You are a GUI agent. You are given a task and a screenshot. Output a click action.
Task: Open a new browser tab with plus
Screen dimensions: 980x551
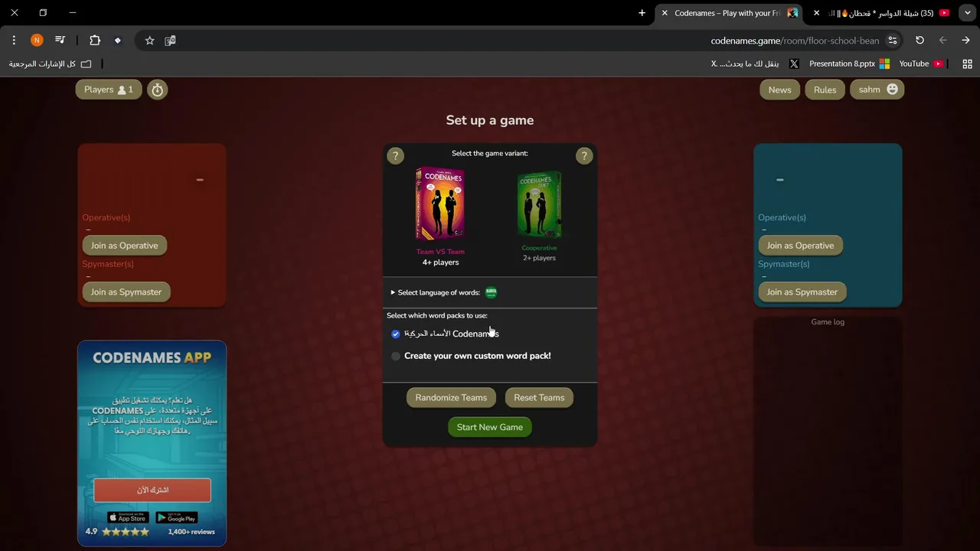click(x=642, y=13)
